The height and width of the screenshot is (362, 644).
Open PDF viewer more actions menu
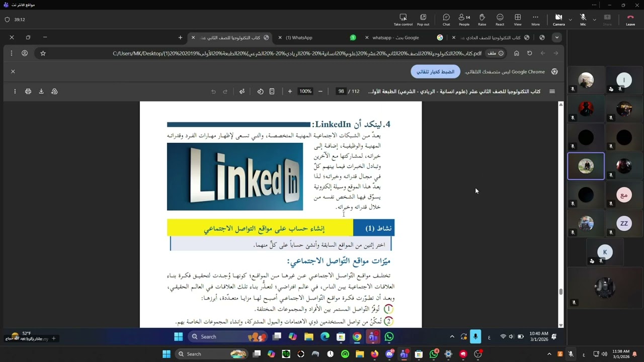pyautogui.click(x=15, y=92)
